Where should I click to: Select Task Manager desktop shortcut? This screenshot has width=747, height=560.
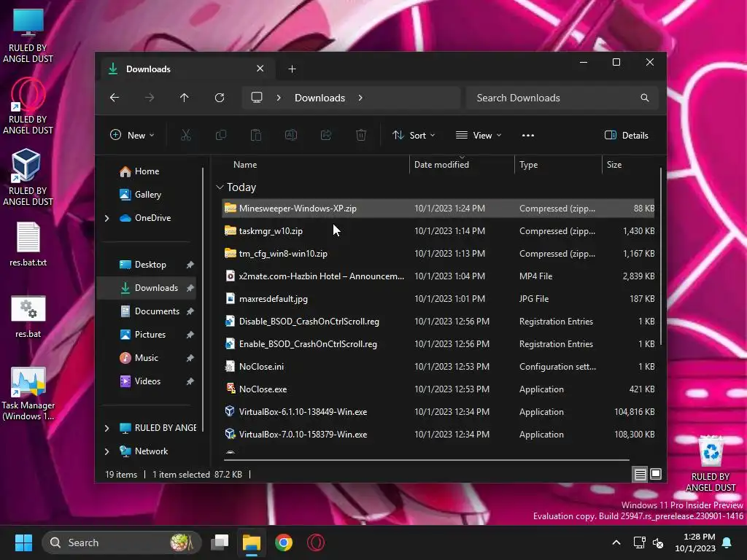click(28, 393)
